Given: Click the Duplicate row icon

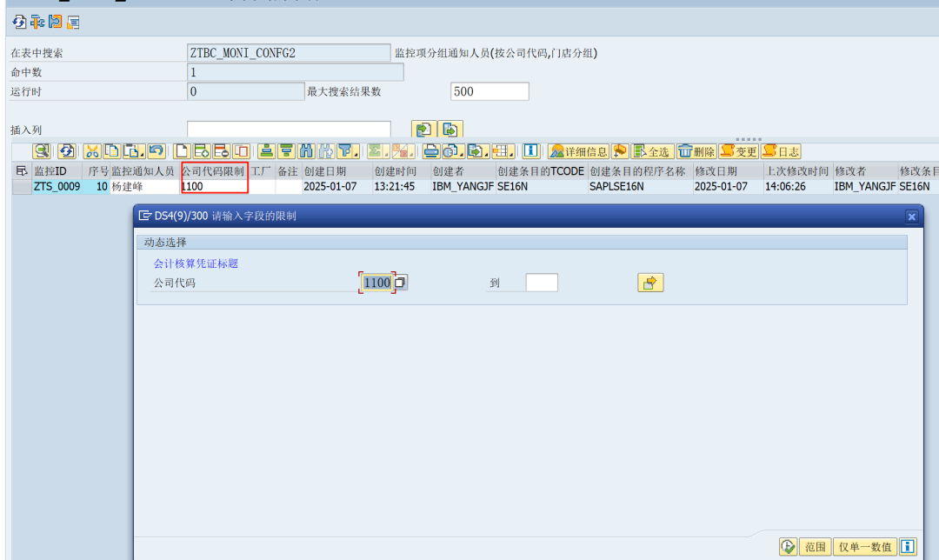Looking at the screenshot, I should point(242,151).
